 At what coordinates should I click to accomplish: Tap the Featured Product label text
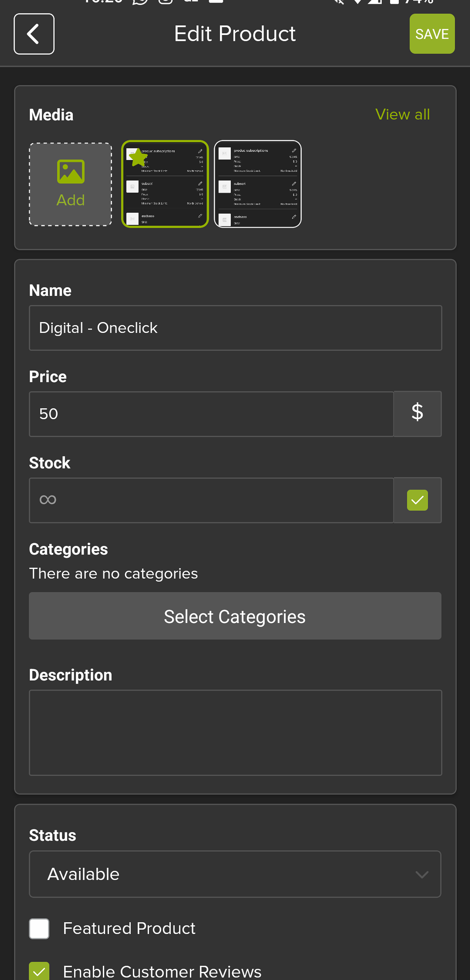(129, 928)
